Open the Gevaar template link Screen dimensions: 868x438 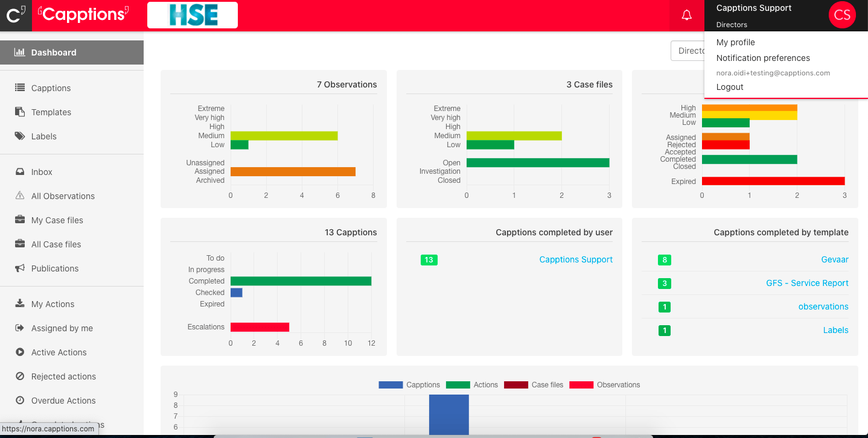click(835, 259)
